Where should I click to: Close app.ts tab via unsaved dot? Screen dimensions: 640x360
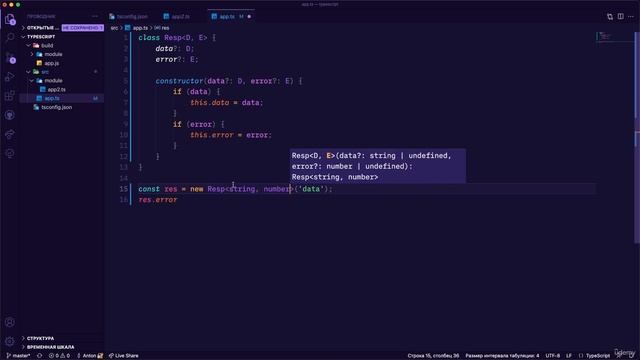point(249,17)
